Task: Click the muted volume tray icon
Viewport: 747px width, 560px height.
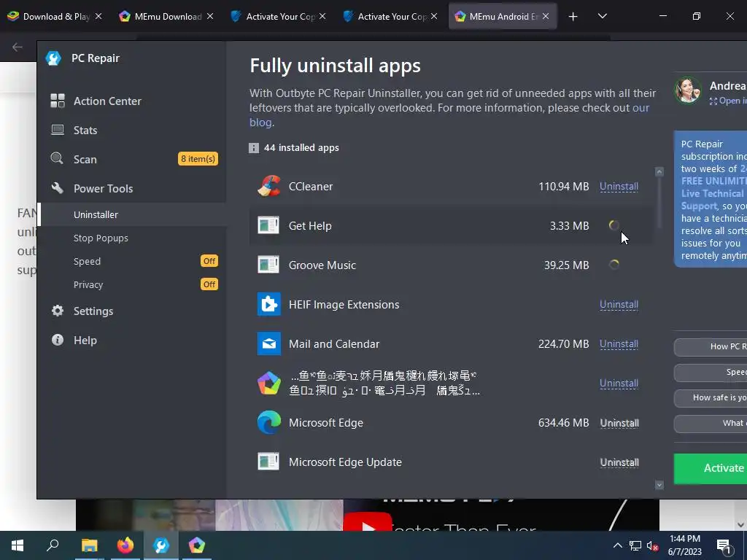Action: click(x=653, y=546)
